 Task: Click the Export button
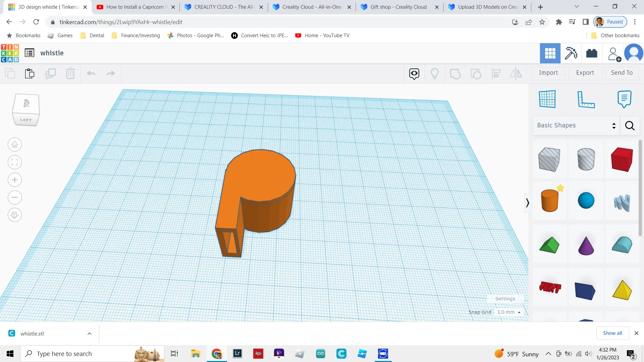tap(585, 73)
